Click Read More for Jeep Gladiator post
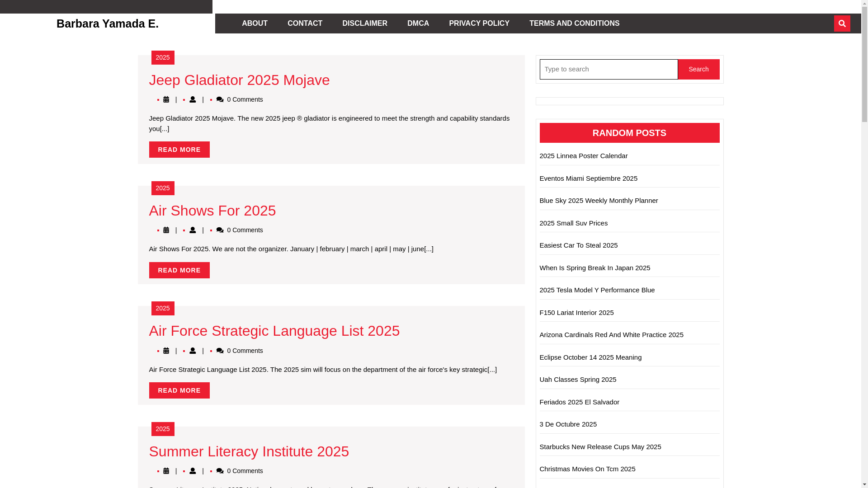868x488 pixels. [x=179, y=150]
